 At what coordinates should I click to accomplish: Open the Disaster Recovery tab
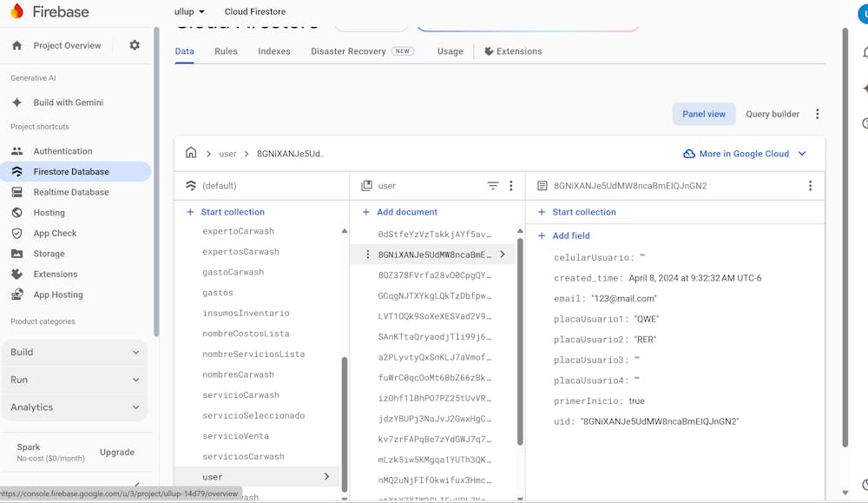362,51
